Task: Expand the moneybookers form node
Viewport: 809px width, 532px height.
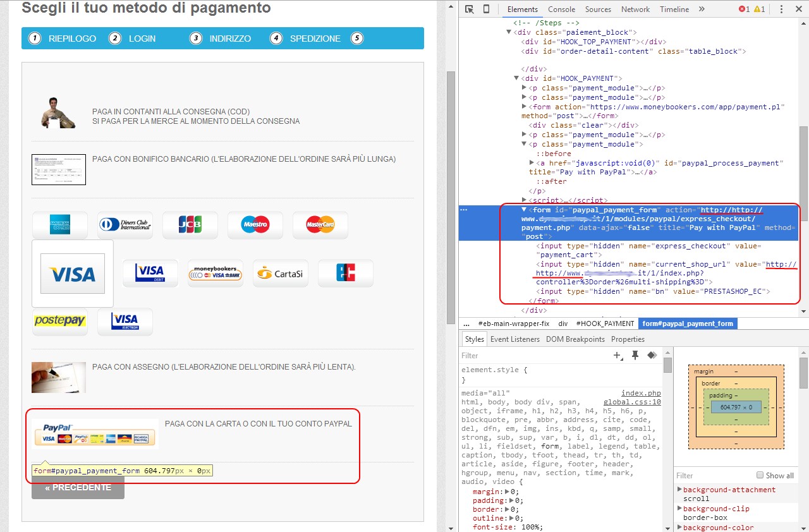Action: click(x=525, y=107)
